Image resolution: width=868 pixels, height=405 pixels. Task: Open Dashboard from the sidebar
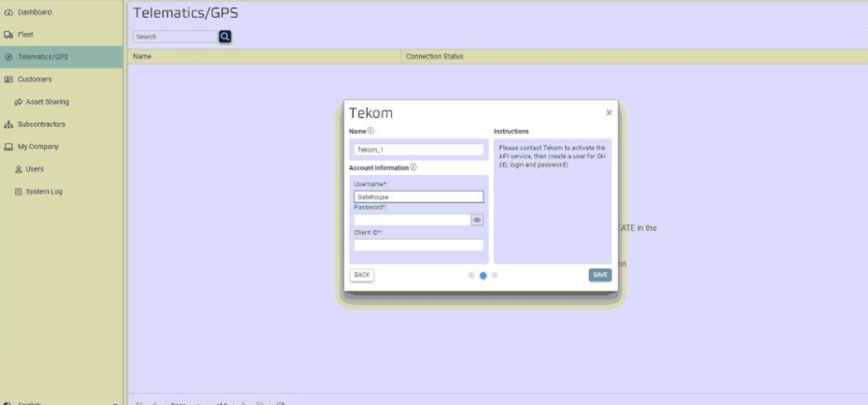tap(34, 12)
